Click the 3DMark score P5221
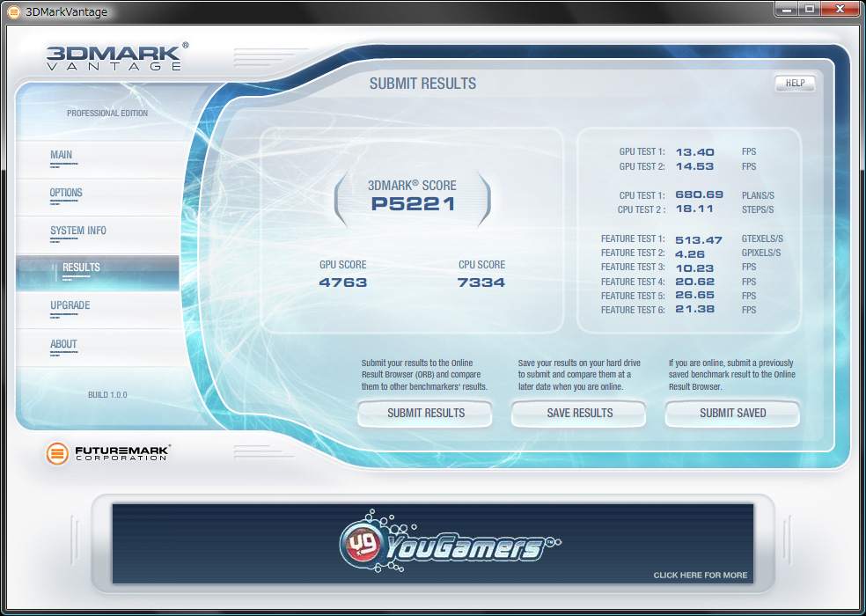The width and height of the screenshot is (866, 616). [413, 204]
